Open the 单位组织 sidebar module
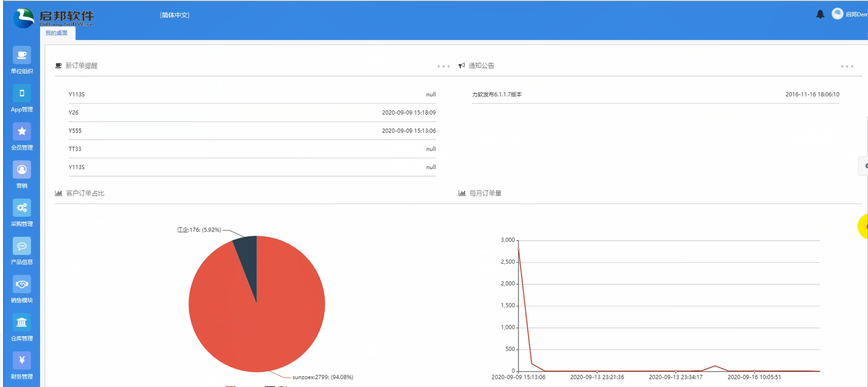The width and height of the screenshot is (868, 387). pyautogui.click(x=22, y=55)
